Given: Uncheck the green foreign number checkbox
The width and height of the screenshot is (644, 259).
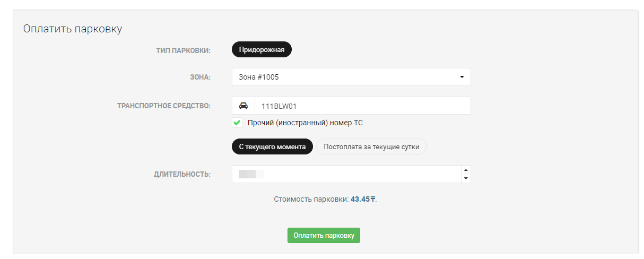Looking at the screenshot, I should tap(237, 123).
